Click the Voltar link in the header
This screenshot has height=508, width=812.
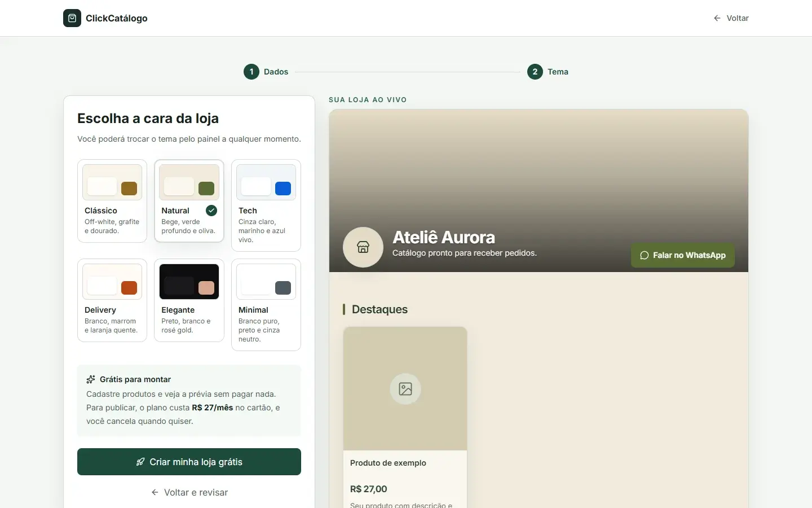[x=731, y=18]
